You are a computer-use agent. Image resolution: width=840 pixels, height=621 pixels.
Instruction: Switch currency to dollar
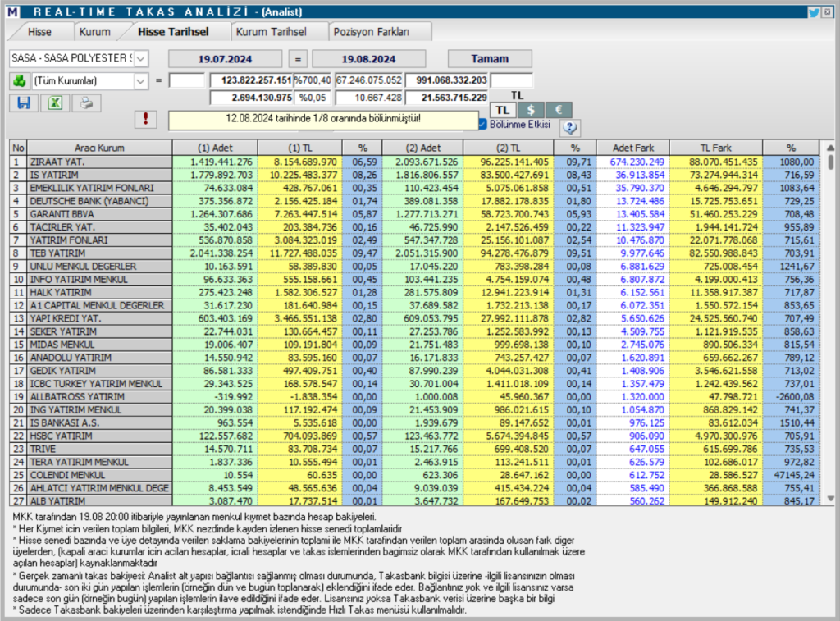(x=531, y=110)
